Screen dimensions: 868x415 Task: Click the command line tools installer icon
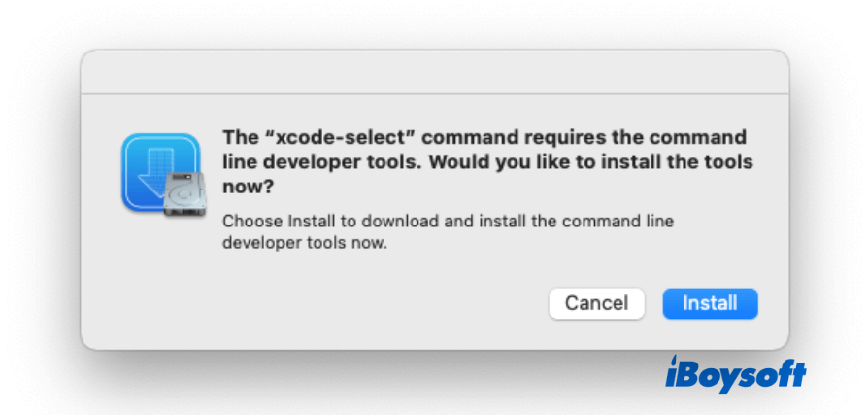coord(161,175)
